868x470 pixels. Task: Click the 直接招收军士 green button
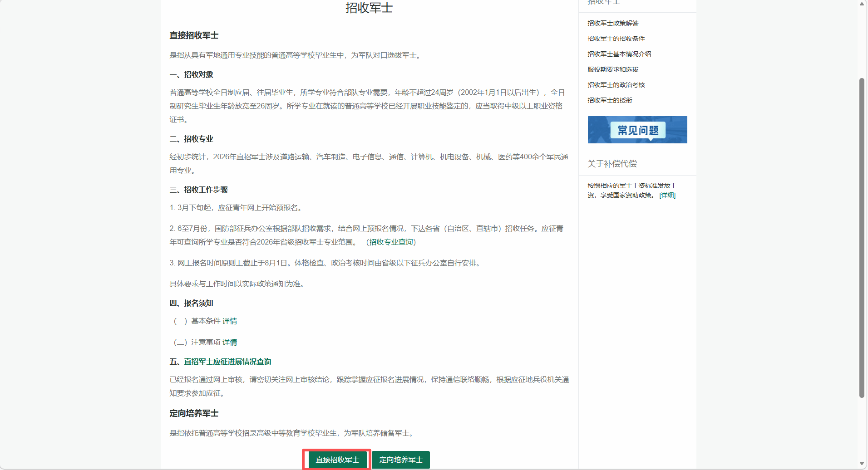click(x=337, y=460)
